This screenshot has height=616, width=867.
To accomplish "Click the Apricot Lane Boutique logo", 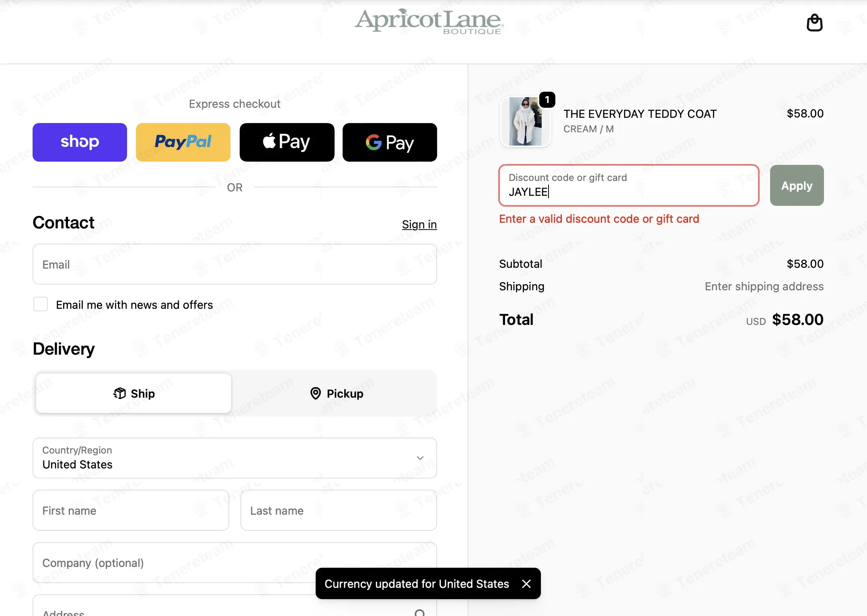I will pyautogui.click(x=429, y=21).
